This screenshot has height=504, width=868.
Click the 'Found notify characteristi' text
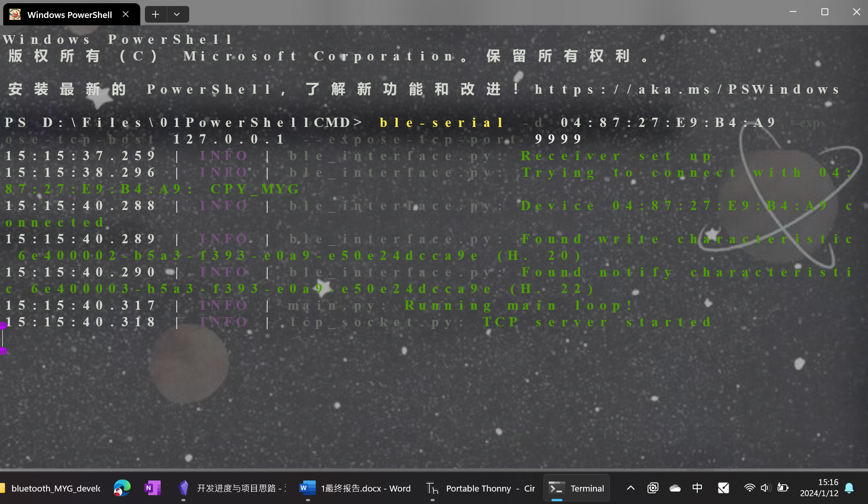pyautogui.click(x=687, y=272)
